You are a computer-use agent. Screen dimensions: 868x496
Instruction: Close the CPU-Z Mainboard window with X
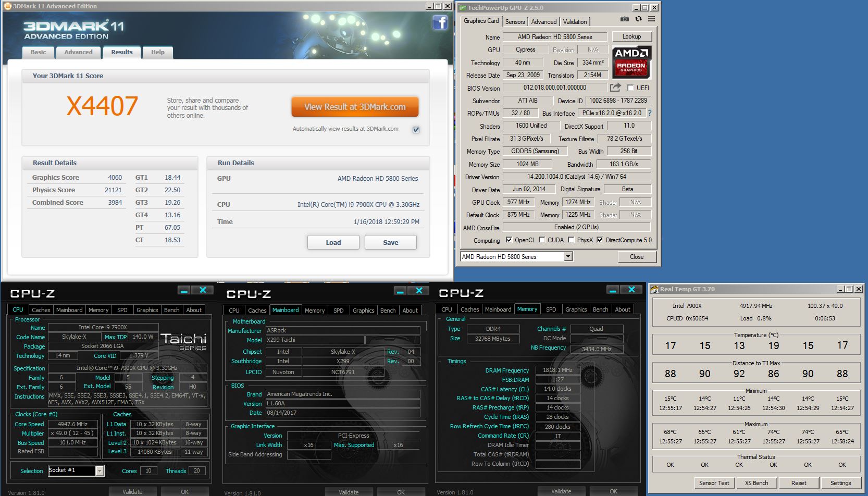[419, 291]
